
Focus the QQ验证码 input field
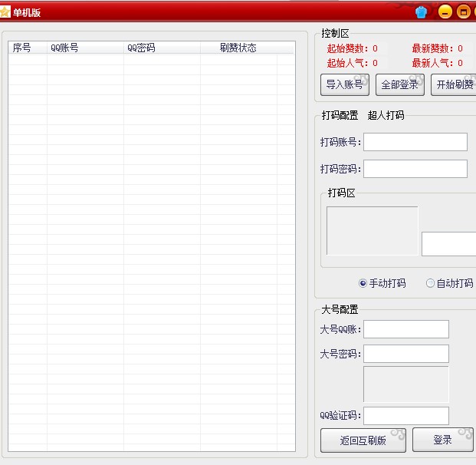click(406, 416)
